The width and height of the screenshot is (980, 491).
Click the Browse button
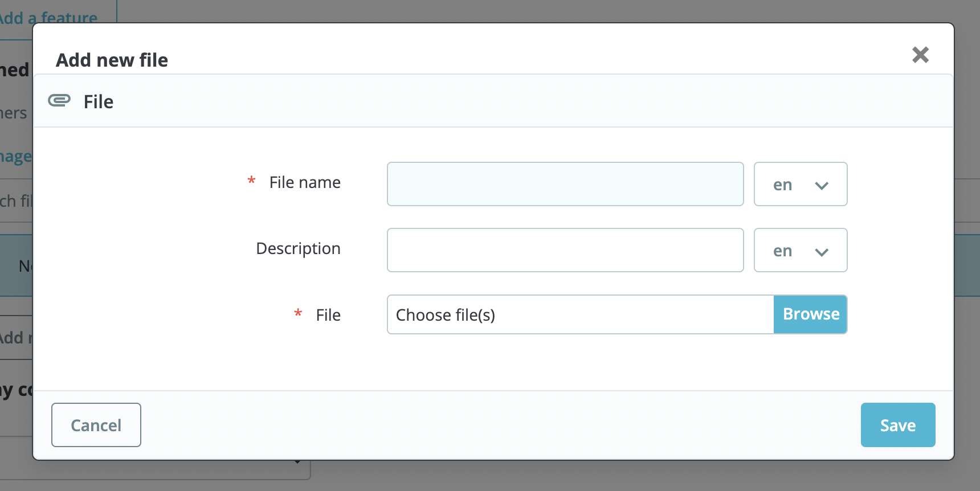coord(810,314)
